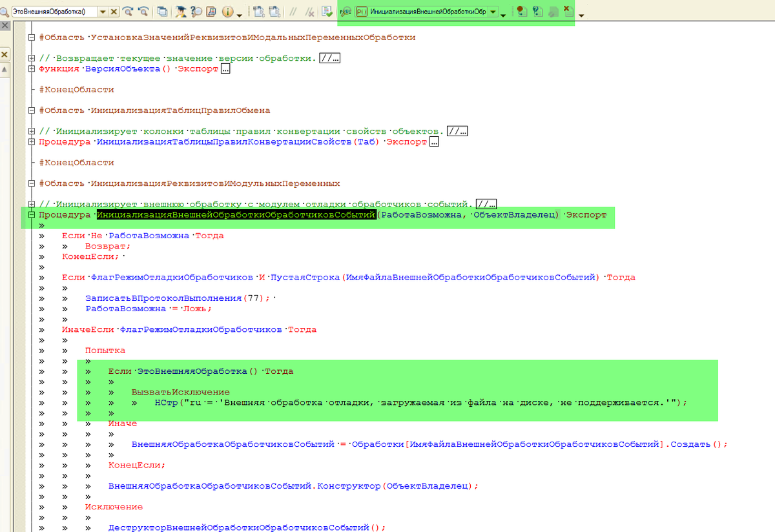Screen dimensions: 775x532
Task: Click the scroll-up arrow in the left side panel
Action: click(4, 70)
